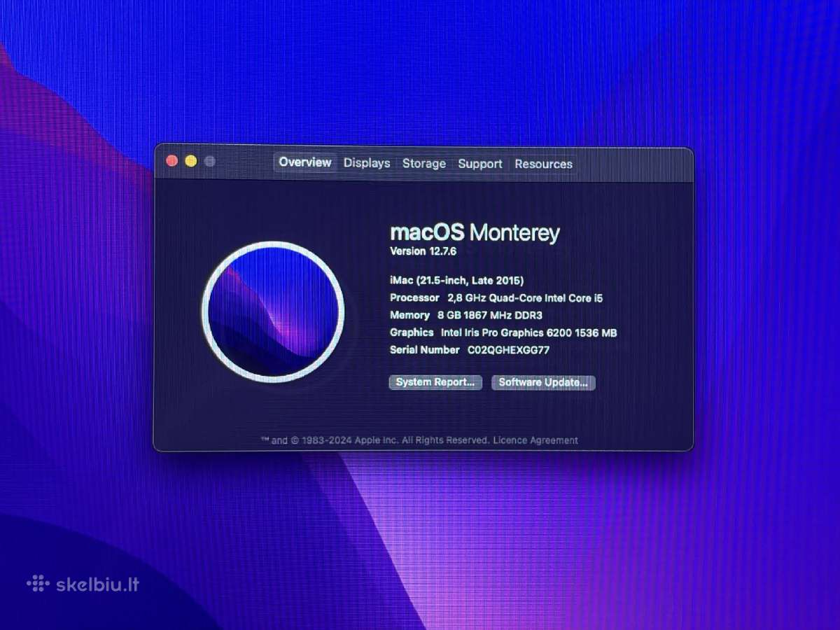Switch to the Overview tab
The height and width of the screenshot is (630, 840).
304,162
